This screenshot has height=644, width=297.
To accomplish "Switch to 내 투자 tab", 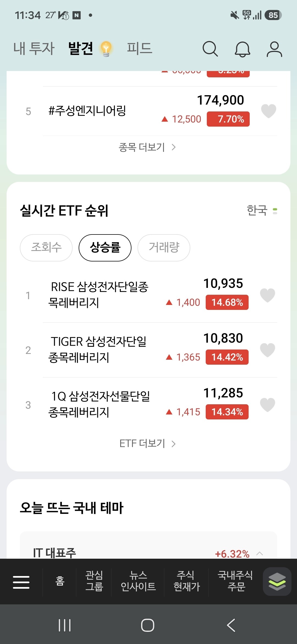I will click(34, 49).
